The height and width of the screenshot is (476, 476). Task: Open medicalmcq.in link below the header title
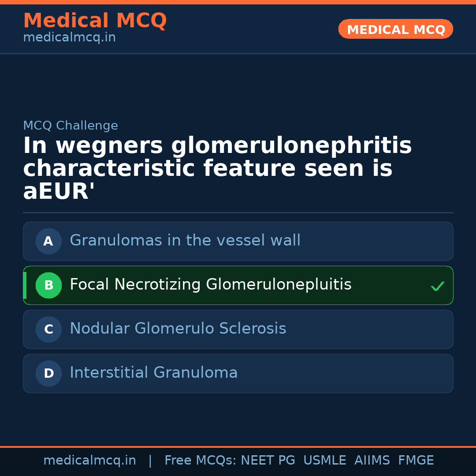pos(69,38)
